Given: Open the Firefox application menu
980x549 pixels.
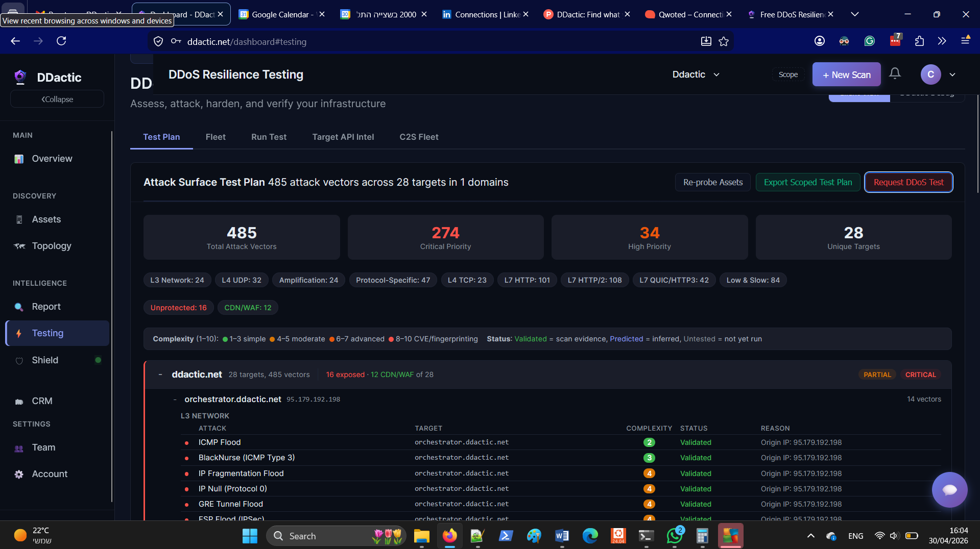Looking at the screenshot, I should click(x=965, y=41).
